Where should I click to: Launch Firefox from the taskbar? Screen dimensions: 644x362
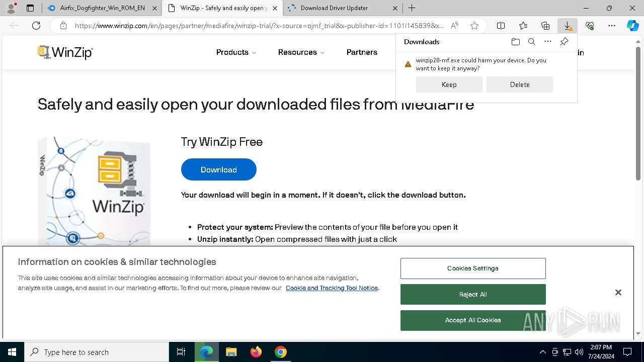[256, 352]
